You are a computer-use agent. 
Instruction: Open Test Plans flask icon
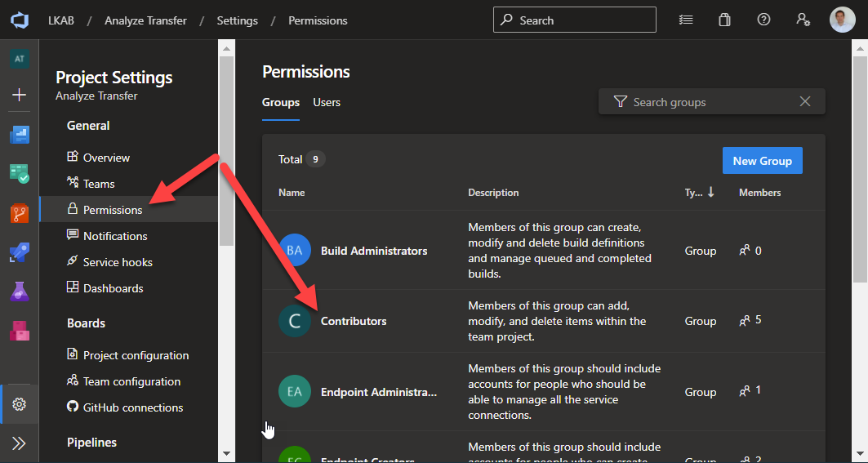pos(20,292)
